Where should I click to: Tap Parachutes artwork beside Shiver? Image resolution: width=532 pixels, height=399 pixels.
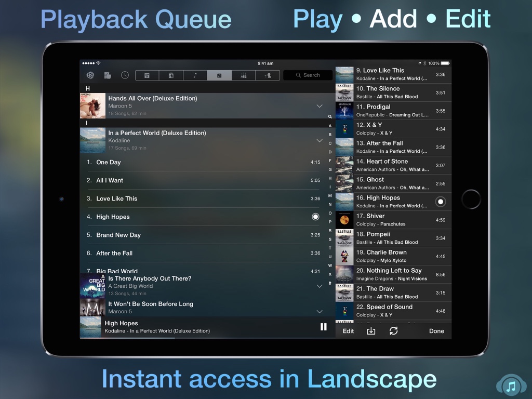pos(344,220)
